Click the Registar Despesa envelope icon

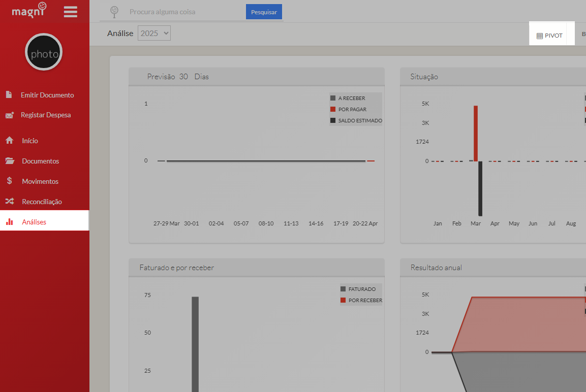point(9,115)
